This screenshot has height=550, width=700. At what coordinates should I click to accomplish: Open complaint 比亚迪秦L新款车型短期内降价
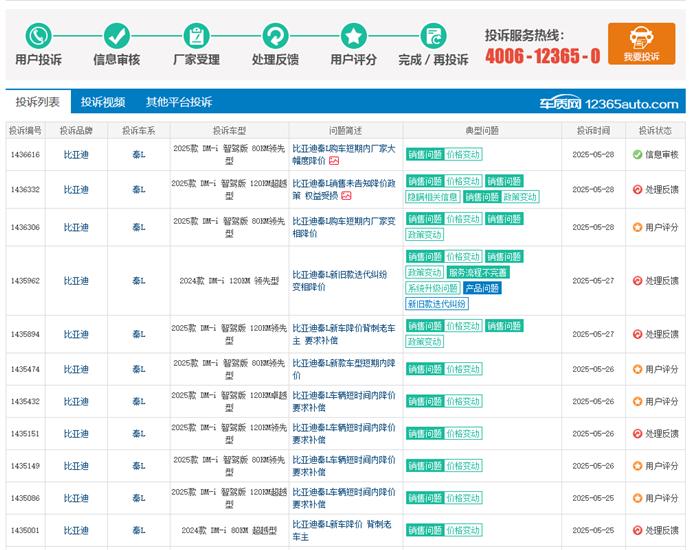click(344, 369)
